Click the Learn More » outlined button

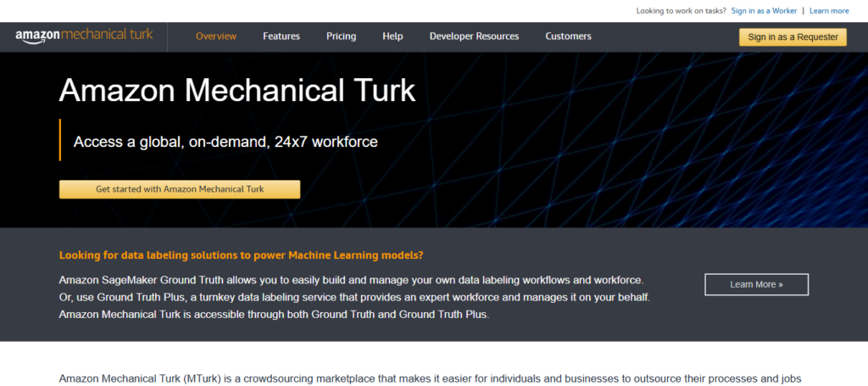pos(756,285)
